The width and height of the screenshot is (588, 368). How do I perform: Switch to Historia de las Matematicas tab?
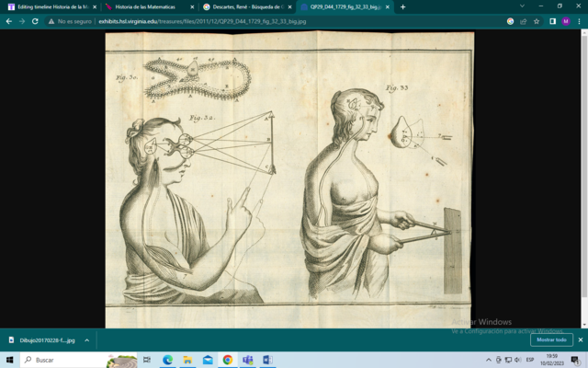pyautogui.click(x=149, y=6)
